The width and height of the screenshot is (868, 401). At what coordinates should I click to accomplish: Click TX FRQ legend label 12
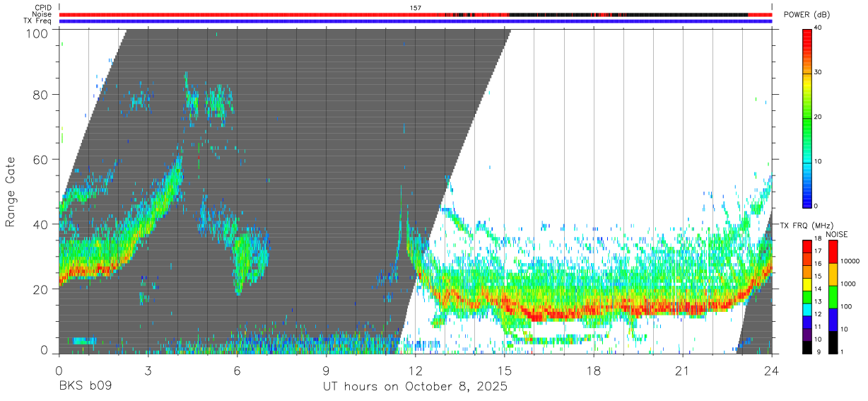[818, 314]
